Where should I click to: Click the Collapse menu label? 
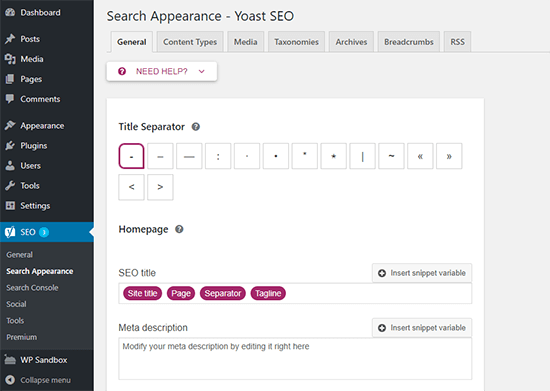(45, 380)
